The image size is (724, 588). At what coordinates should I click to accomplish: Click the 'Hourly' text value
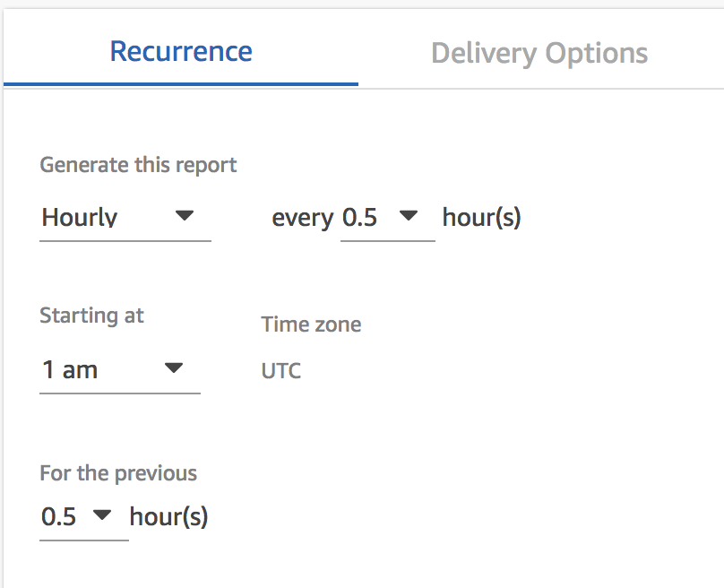[80, 217]
